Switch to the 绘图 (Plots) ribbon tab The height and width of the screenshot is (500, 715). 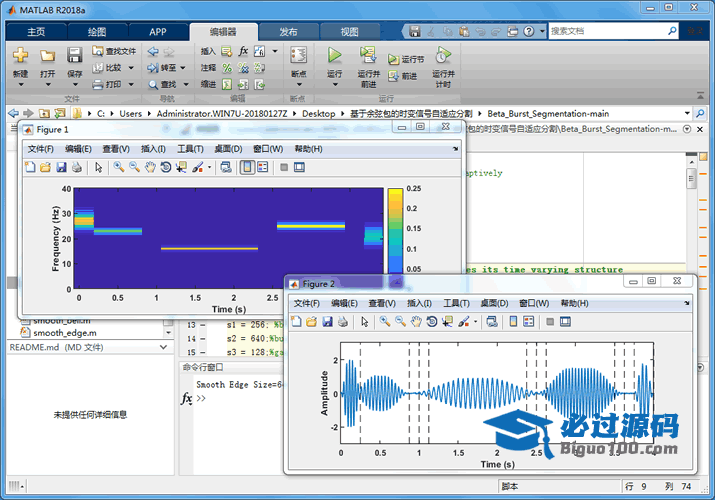tap(98, 31)
